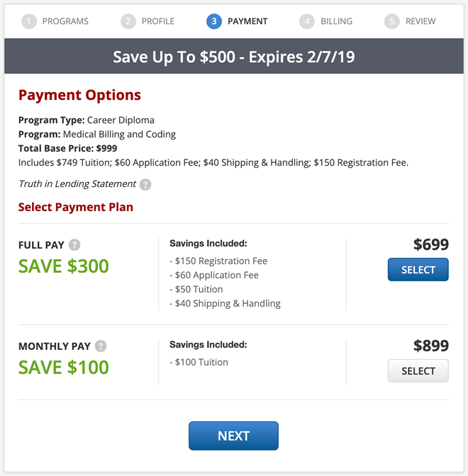Show the Full Pay help tooltip
The width and height of the screenshot is (468, 476).
(74, 245)
